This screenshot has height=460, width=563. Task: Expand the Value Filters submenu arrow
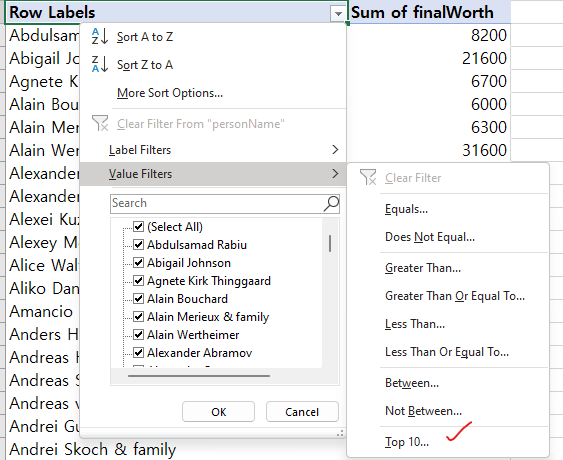[x=335, y=173]
